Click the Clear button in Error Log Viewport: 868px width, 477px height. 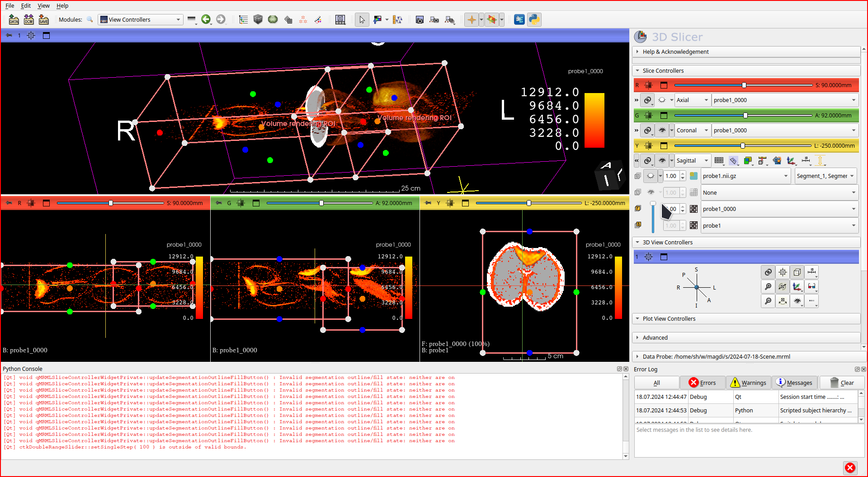[x=842, y=383]
